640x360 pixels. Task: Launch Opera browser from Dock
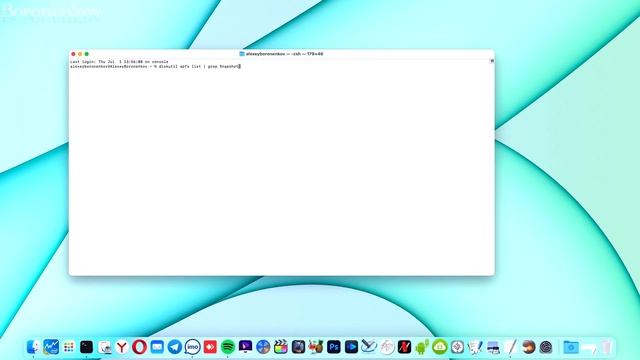(x=139, y=347)
